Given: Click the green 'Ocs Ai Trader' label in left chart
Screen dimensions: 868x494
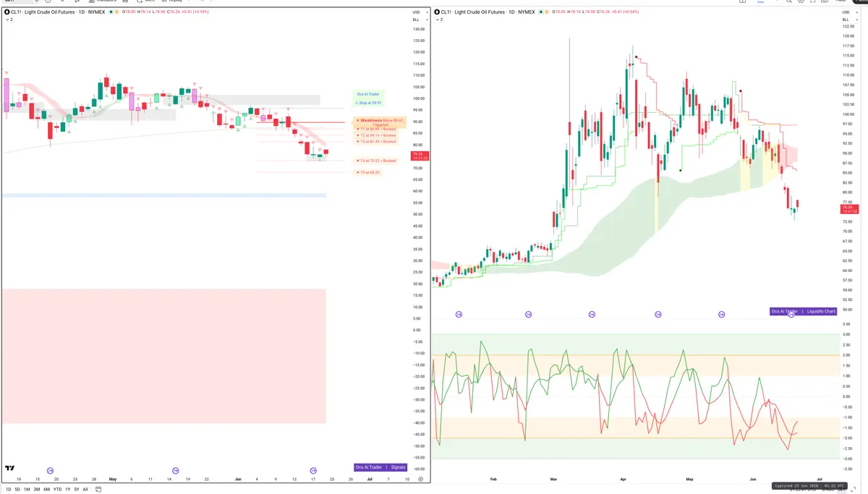Looking at the screenshot, I should point(368,94).
